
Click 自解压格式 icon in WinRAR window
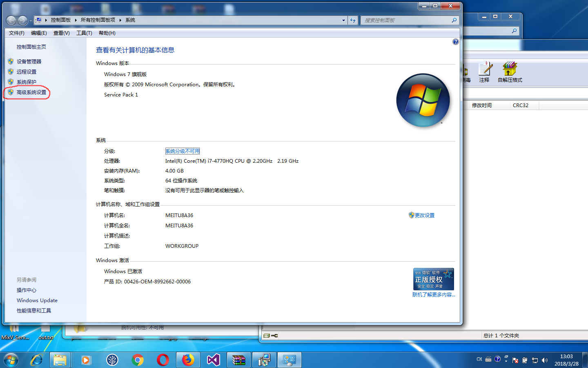pos(510,72)
